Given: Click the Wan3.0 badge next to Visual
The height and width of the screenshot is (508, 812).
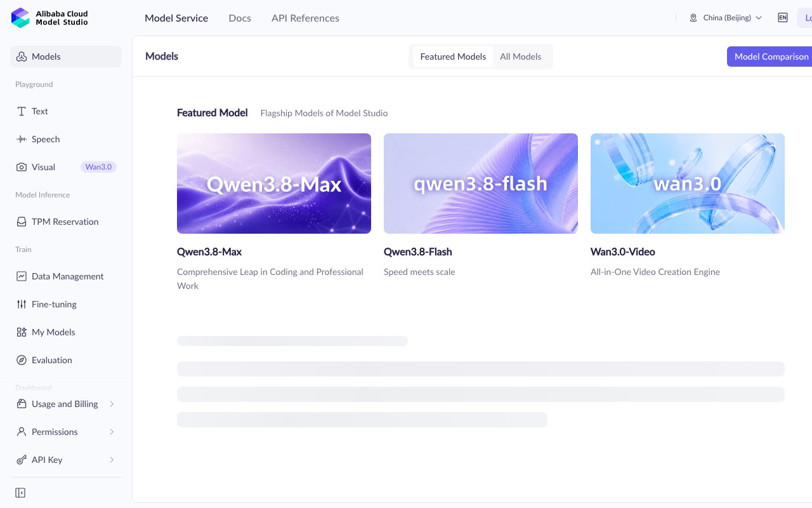Looking at the screenshot, I should pos(98,167).
